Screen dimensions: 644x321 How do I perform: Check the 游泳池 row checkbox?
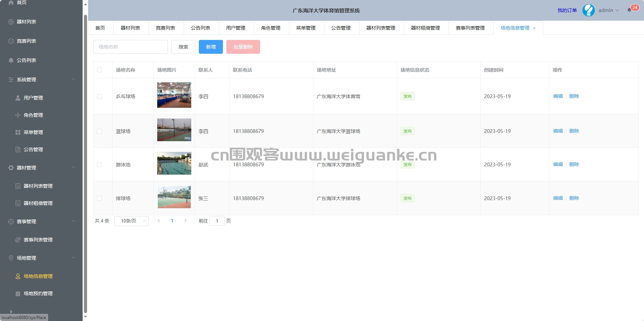pos(99,165)
